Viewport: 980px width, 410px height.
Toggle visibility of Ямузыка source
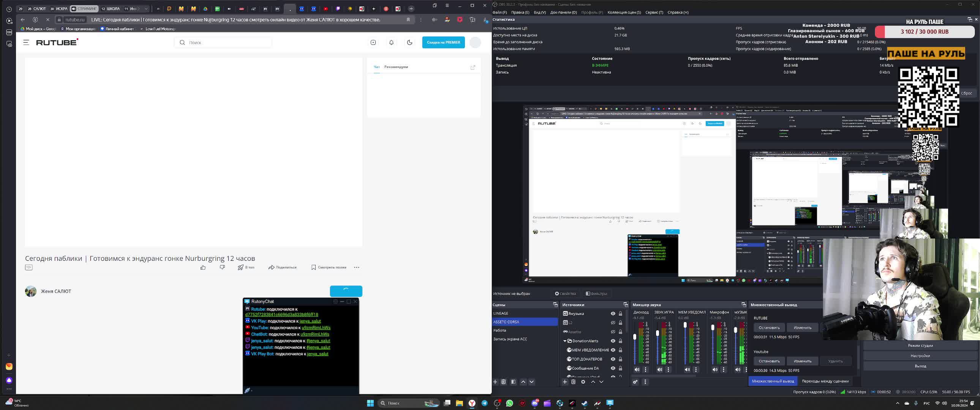613,314
